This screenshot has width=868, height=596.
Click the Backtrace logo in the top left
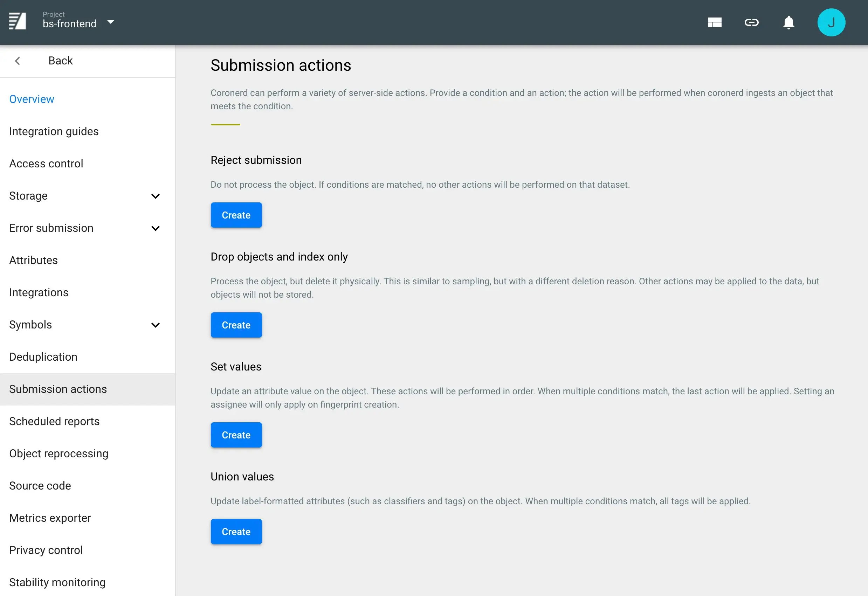18,21
